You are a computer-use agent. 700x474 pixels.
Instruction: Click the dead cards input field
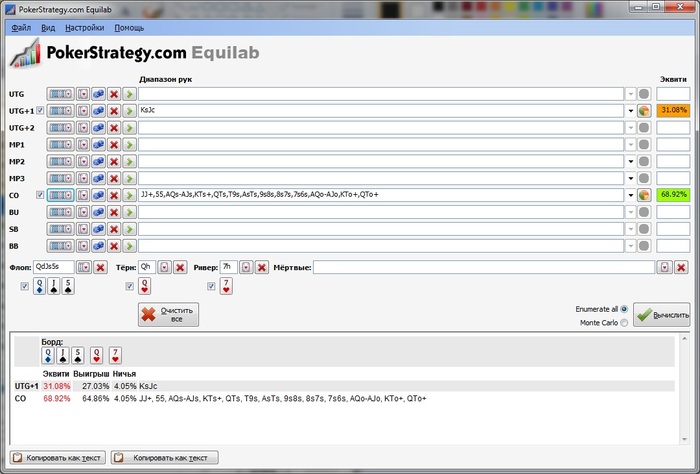pyautogui.click(x=484, y=267)
